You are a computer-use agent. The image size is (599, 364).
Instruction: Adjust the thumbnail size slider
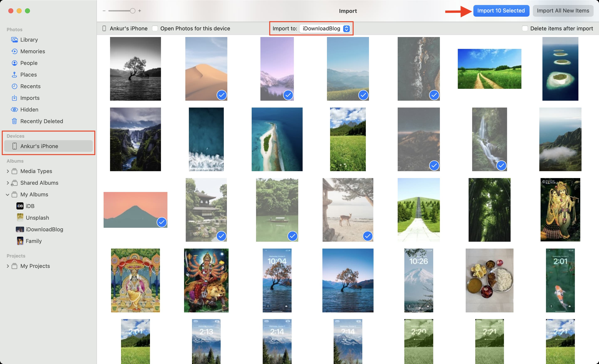pyautogui.click(x=132, y=11)
